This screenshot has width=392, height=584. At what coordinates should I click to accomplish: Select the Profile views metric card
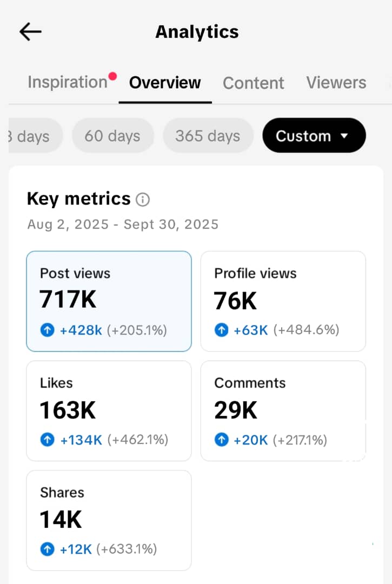(x=283, y=301)
